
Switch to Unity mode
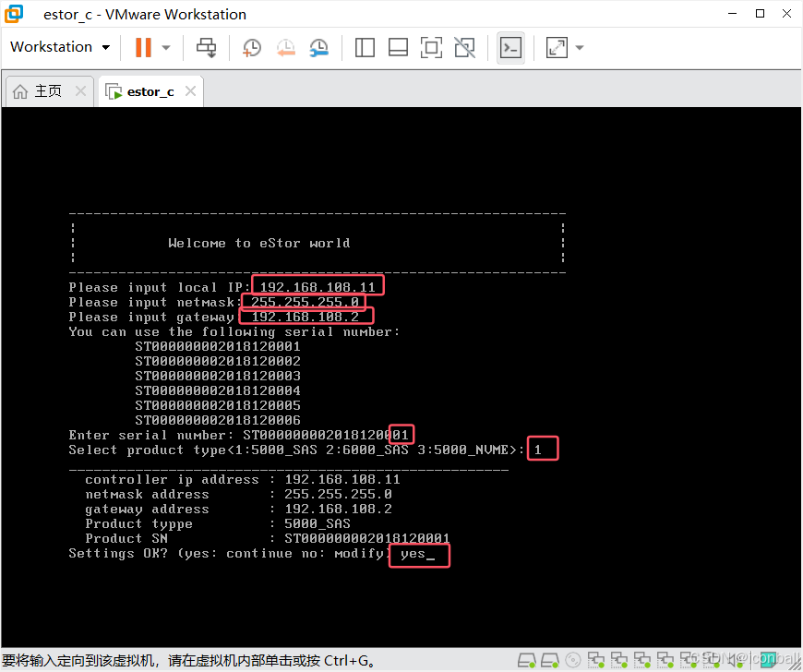coord(465,48)
